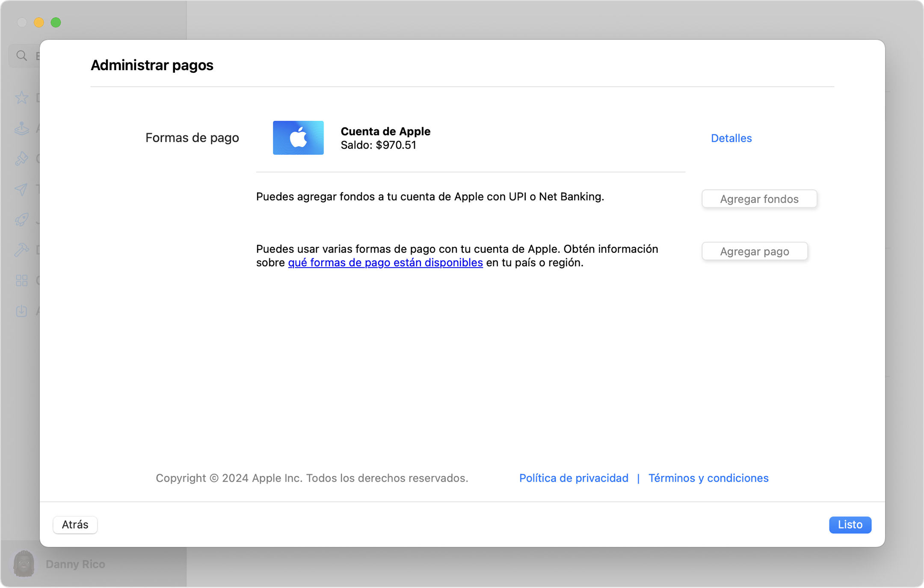Click the Cuenta de Apple title text
The width and height of the screenshot is (924, 588).
click(385, 131)
